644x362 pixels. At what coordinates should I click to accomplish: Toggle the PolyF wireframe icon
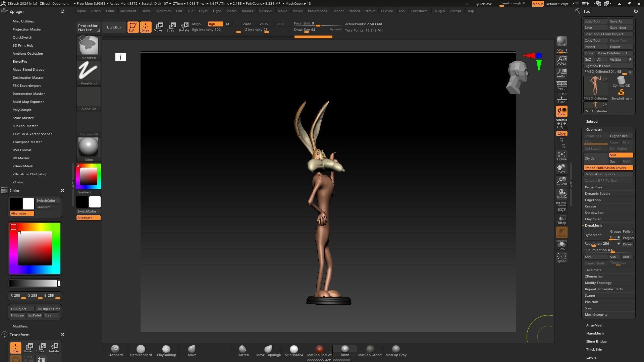(x=561, y=207)
